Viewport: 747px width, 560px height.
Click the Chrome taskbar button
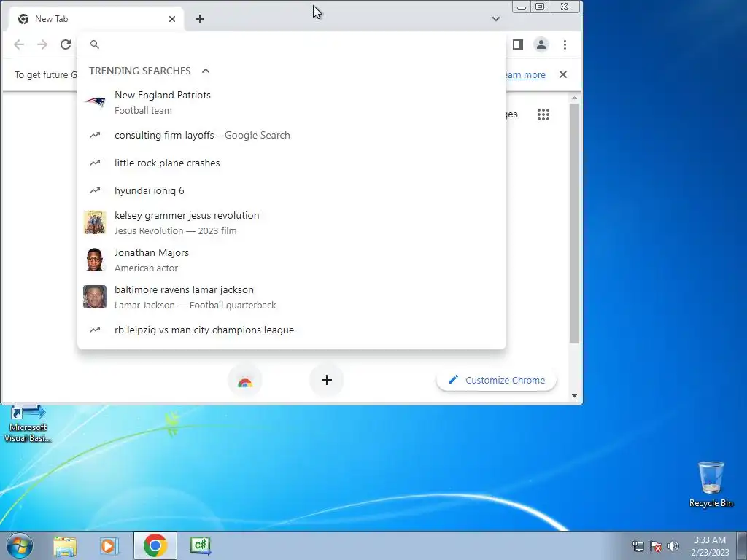point(155,545)
